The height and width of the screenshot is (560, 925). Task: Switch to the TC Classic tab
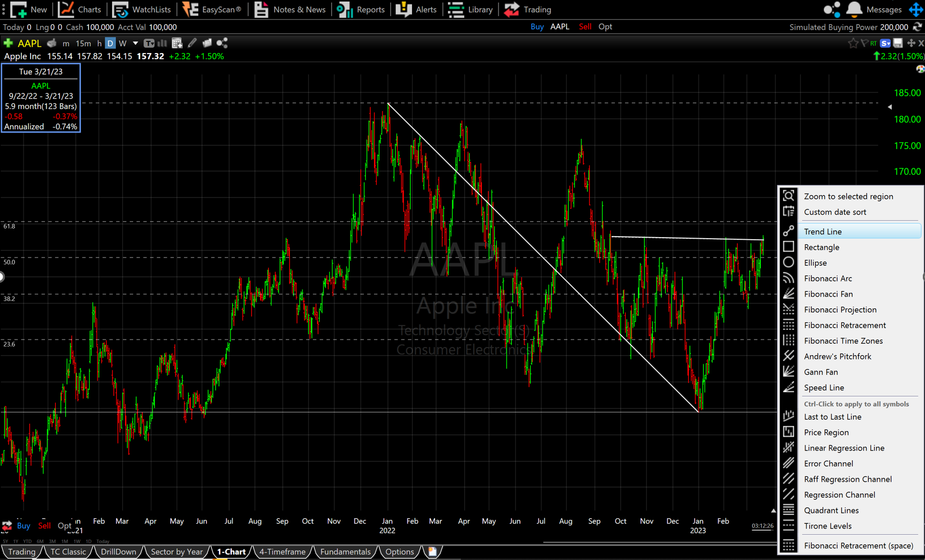[x=68, y=551]
